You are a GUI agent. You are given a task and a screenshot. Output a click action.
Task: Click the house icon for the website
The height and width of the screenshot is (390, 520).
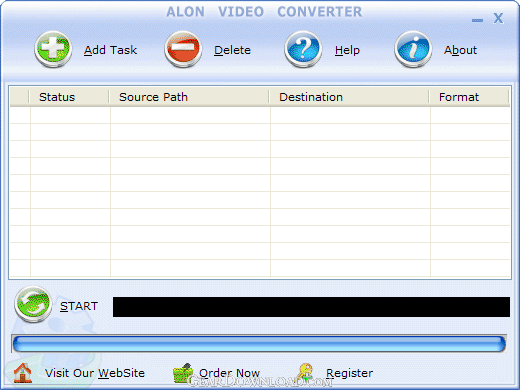click(x=22, y=373)
